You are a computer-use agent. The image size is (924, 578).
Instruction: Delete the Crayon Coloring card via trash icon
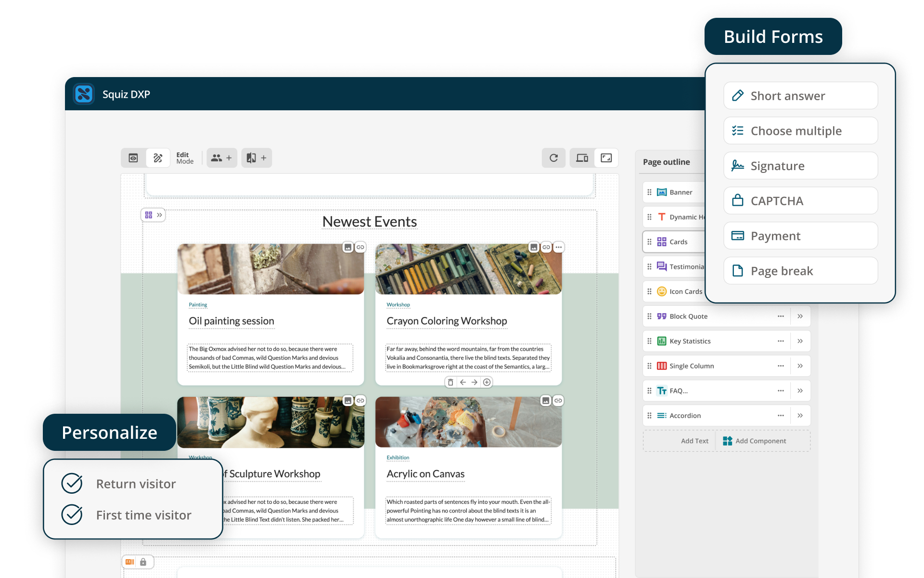[x=450, y=382]
